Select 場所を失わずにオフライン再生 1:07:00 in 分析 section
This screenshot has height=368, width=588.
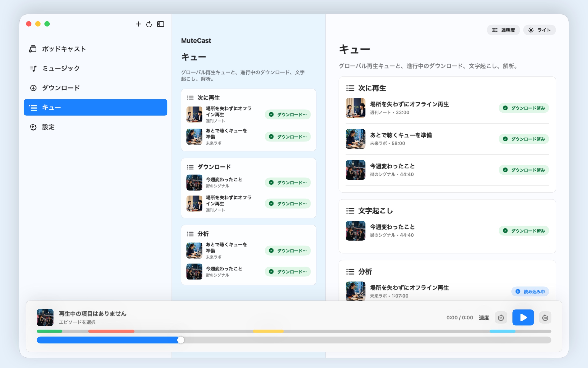(447, 291)
